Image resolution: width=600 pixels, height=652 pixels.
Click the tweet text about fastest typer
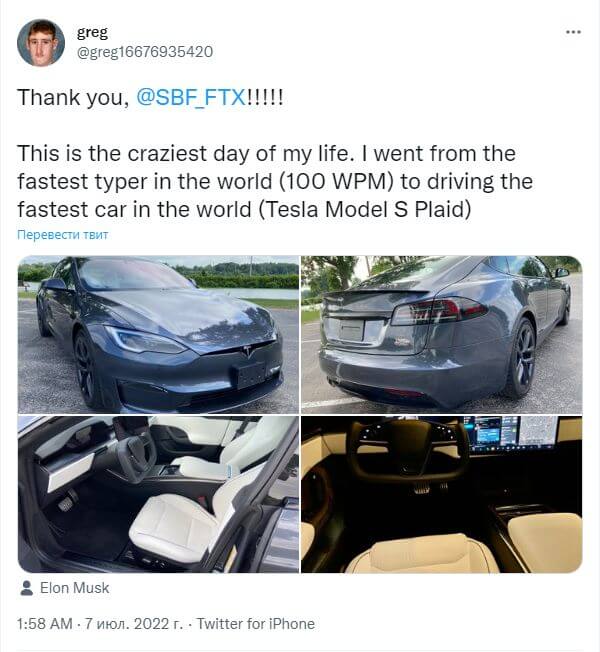pos(275,181)
